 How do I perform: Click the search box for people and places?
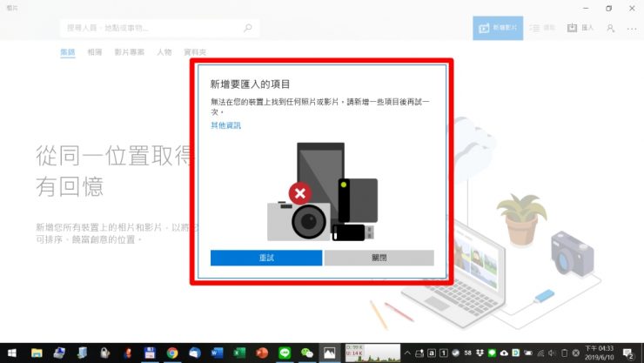152,28
